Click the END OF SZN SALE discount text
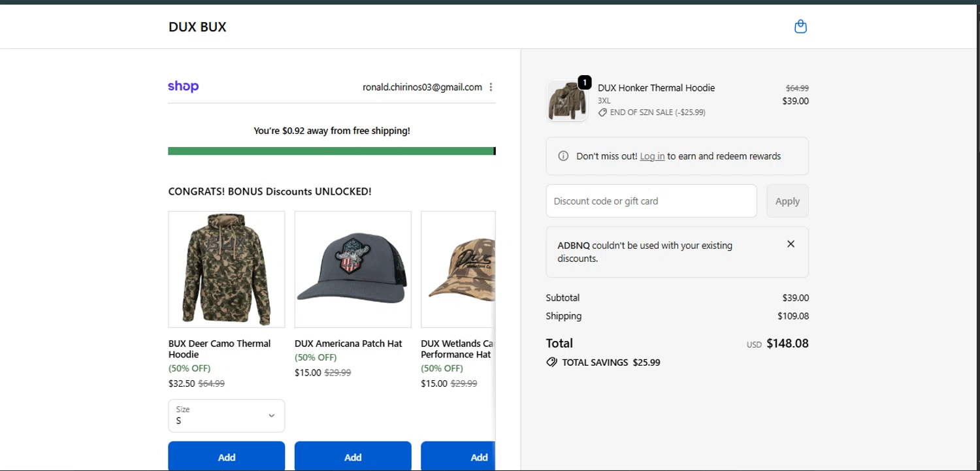 657,112
